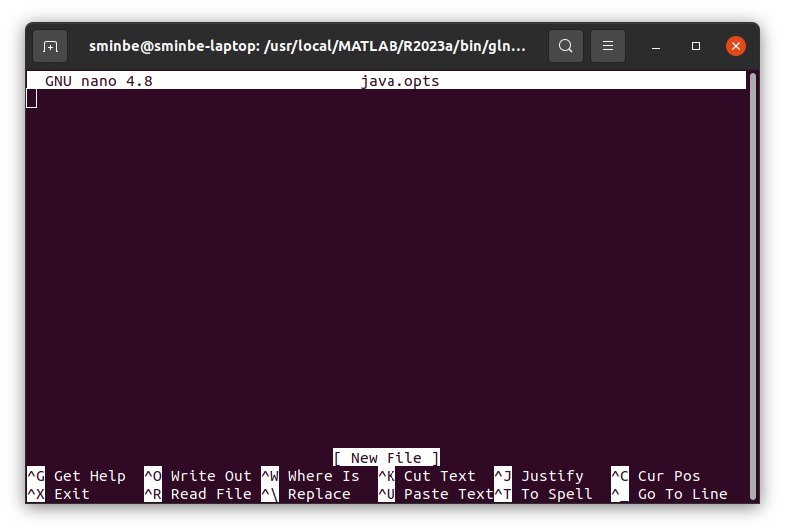
Task: Click the terminal vertical scrollbar
Action: (752, 286)
